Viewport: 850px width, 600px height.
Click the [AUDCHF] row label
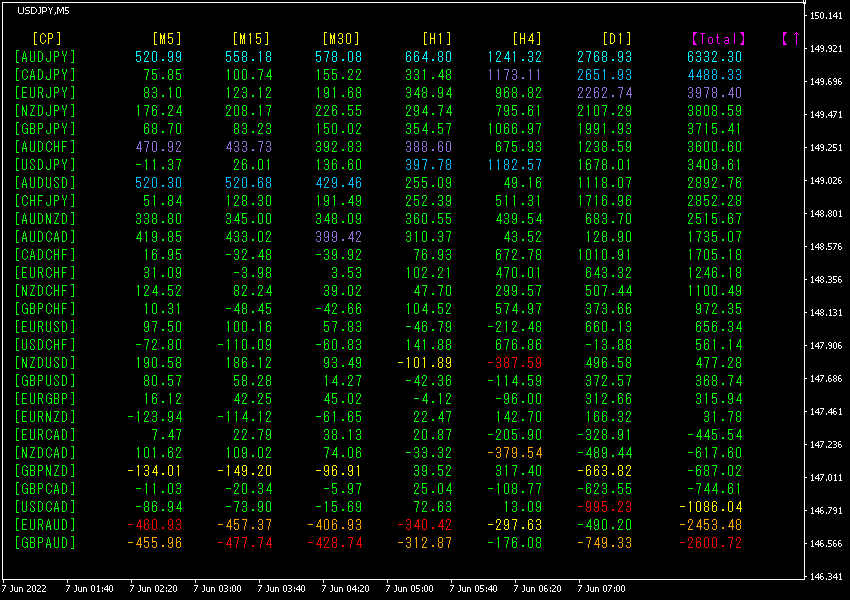coord(45,147)
